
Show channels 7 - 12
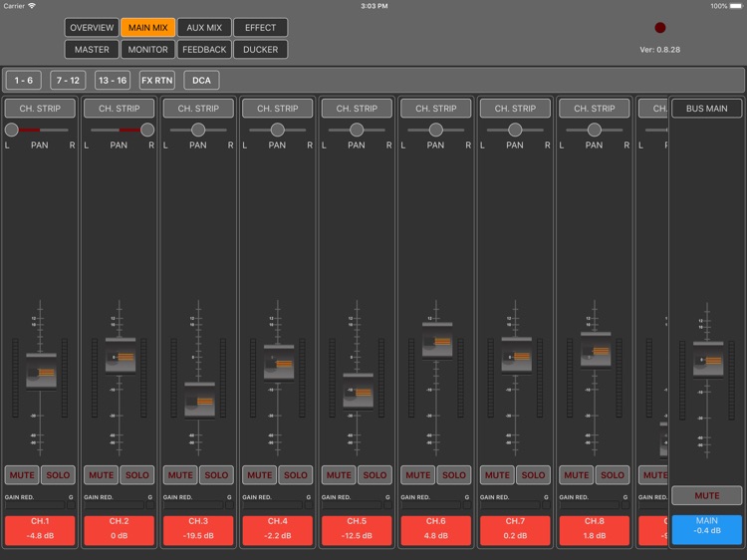[69, 81]
